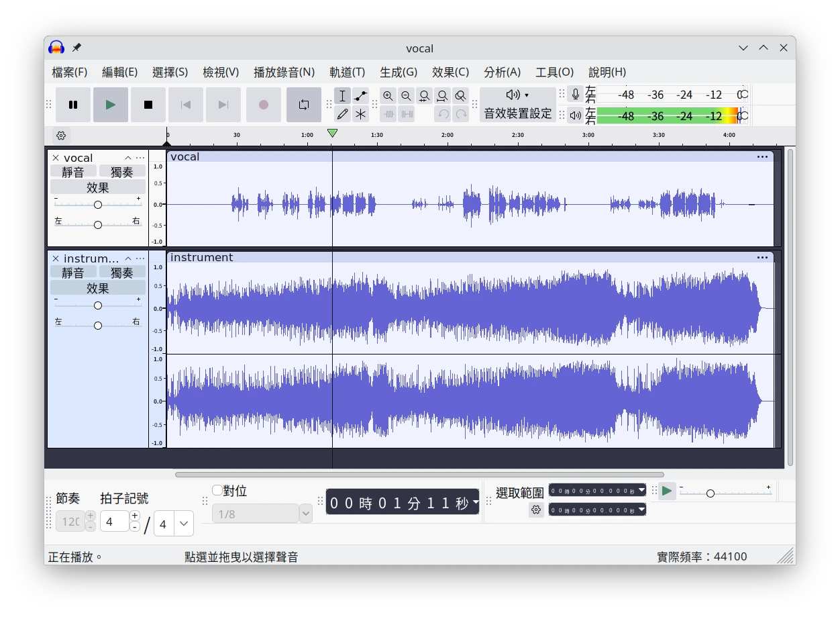Open timeline options gear icon

tap(61, 136)
